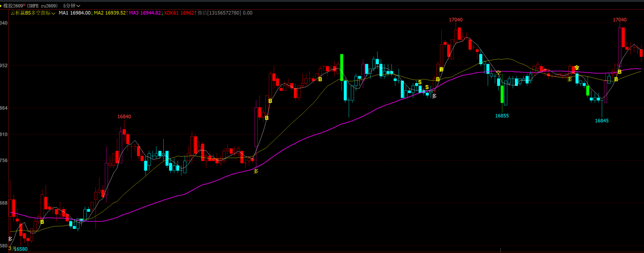The height and width of the screenshot is (253, 644).
Task: Select the magenta MA3 16944.82 legend label
Action: point(145,13)
